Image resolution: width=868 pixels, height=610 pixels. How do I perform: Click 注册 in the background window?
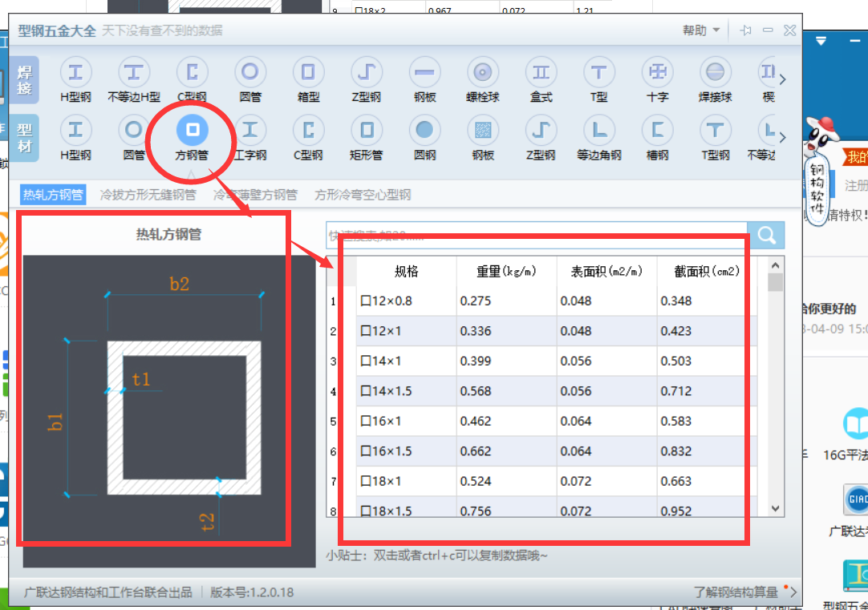click(856, 185)
